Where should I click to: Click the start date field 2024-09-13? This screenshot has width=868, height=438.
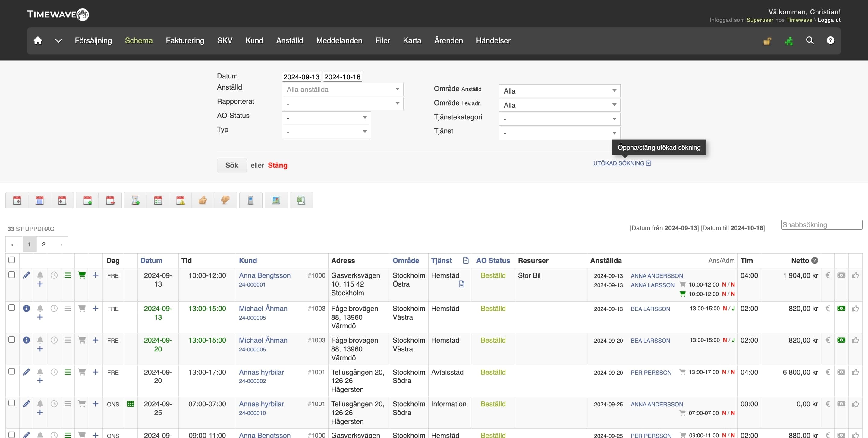click(301, 77)
